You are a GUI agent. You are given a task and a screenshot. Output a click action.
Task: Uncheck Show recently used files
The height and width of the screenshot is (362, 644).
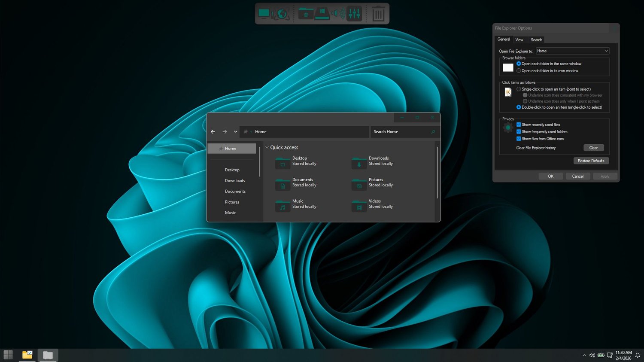coord(519,125)
